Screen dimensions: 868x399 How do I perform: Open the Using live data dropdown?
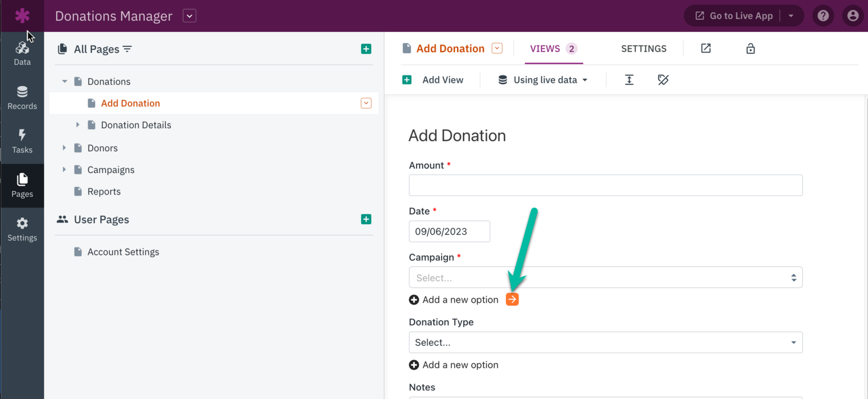pyautogui.click(x=543, y=80)
